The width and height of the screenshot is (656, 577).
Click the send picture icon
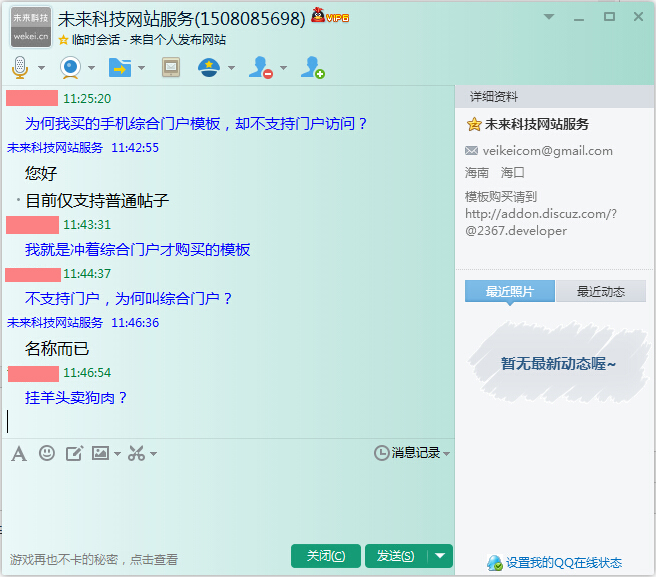coord(100,453)
